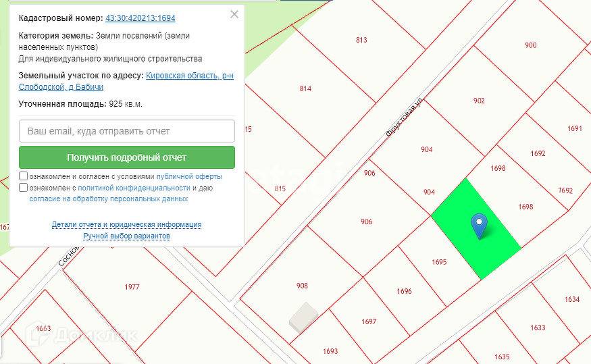Close the cadastral info popup

(x=234, y=14)
